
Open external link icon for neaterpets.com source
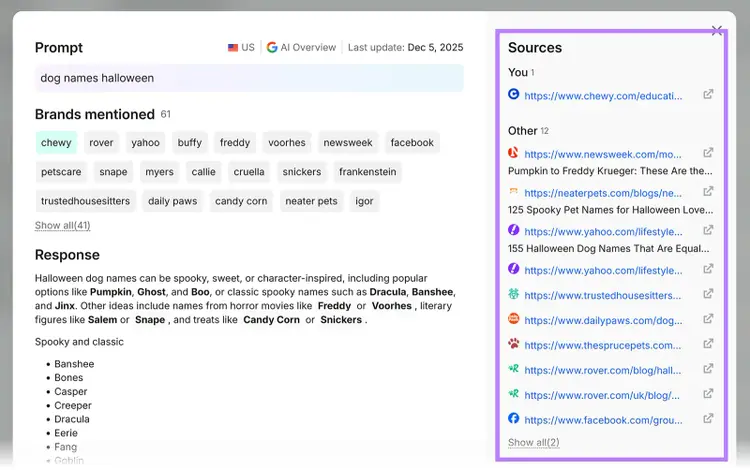[x=708, y=191]
